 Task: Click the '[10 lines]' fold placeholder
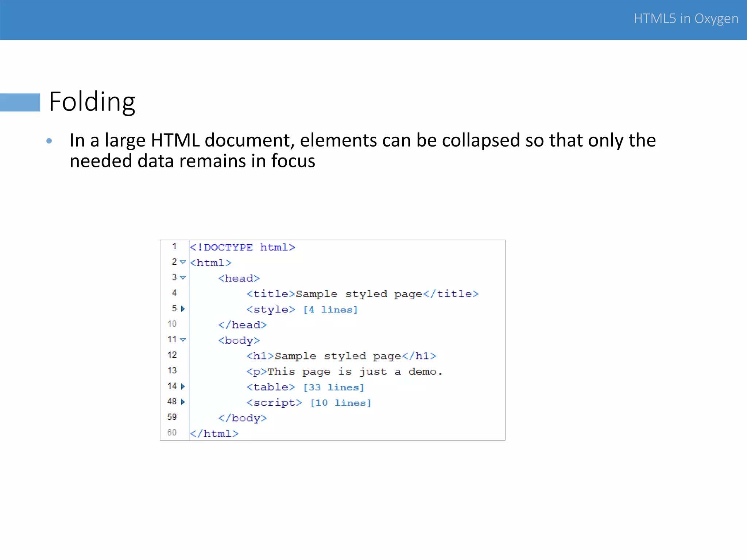(x=341, y=403)
